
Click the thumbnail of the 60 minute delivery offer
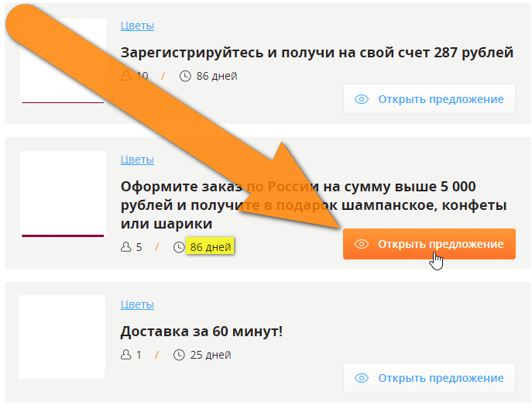[x=61, y=337]
